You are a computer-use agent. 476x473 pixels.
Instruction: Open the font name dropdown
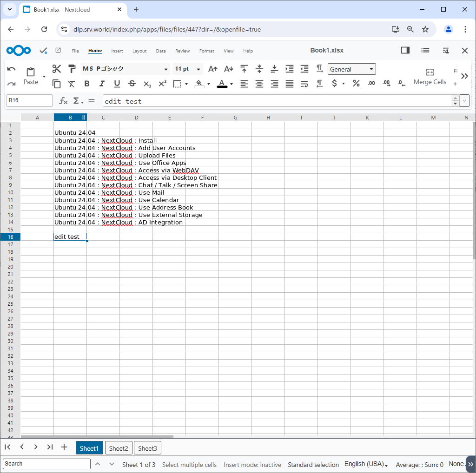click(166, 69)
